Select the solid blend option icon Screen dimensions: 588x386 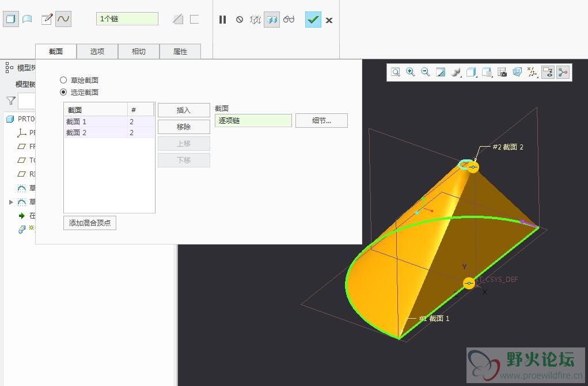pyautogui.click(x=10, y=19)
